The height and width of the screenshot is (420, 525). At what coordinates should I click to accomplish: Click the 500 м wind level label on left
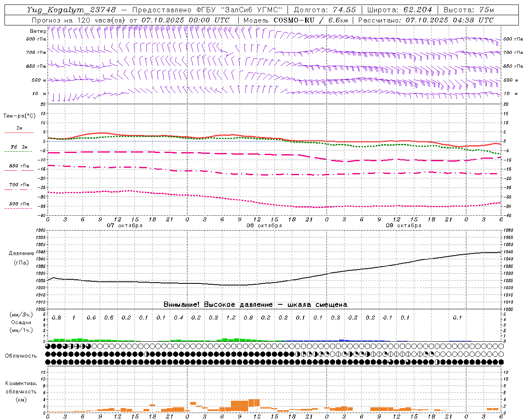pos(39,80)
